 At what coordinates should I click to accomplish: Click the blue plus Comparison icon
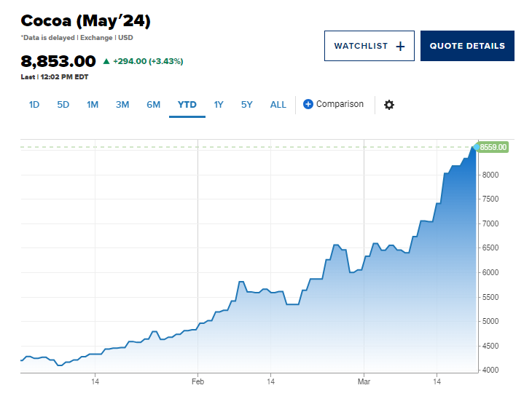coord(308,104)
